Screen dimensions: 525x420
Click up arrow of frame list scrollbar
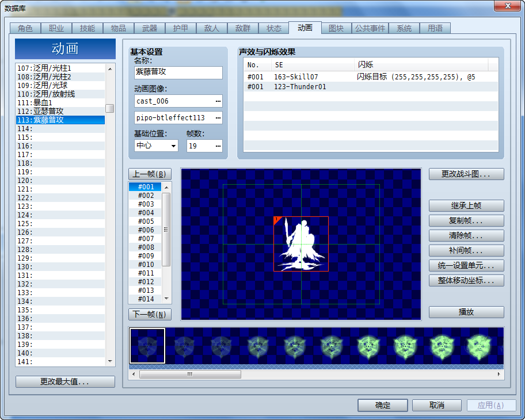pyautogui.click(x=166, y=188)
